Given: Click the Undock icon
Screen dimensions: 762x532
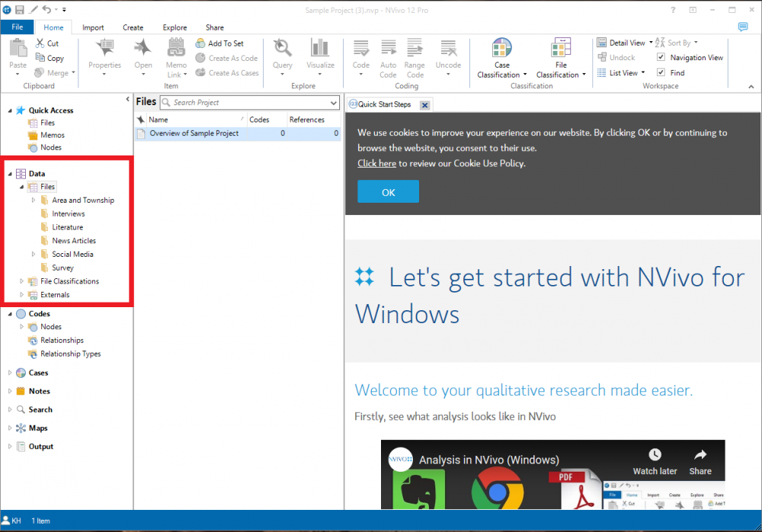Looking at the screenshot, I should point(602,57).
